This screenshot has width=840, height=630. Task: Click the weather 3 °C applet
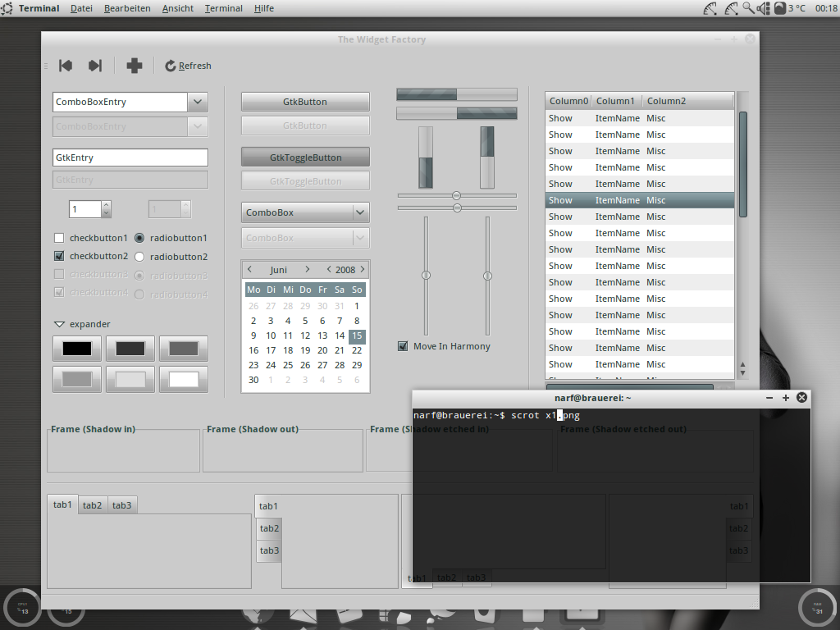790,8
